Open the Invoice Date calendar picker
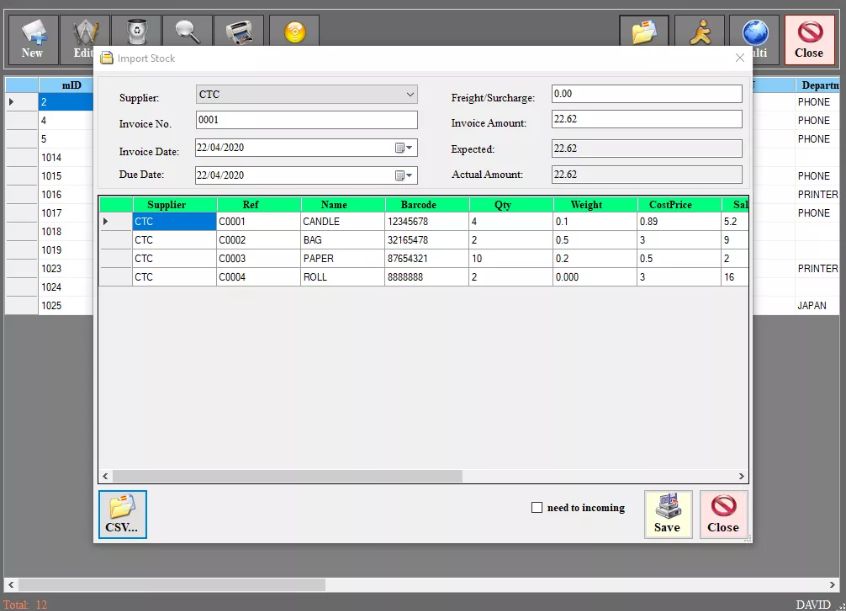 (403, 148)
